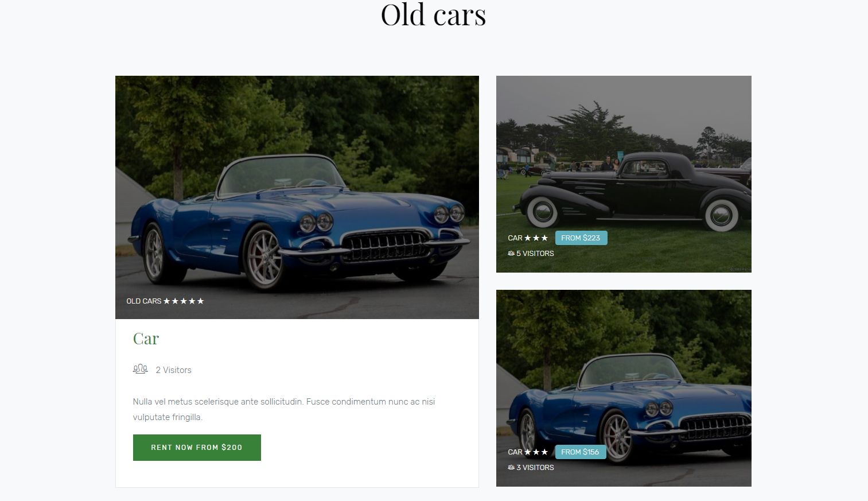This screenshot has height=501, width=868.
Task: Click the three-star rating above 3 VISITORS
Action: (x=536, y=452)
